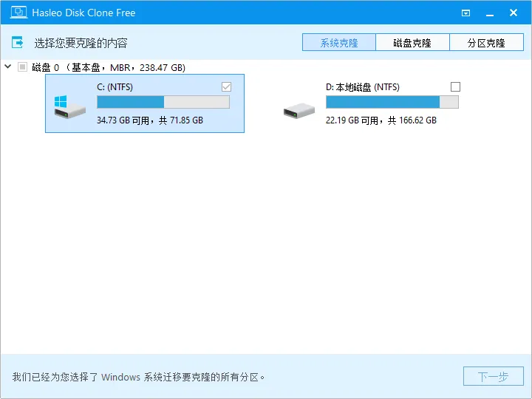532x399 pixels.
Task: Switch to the 磁盘克隆 tab
Action: pos(412,43)
